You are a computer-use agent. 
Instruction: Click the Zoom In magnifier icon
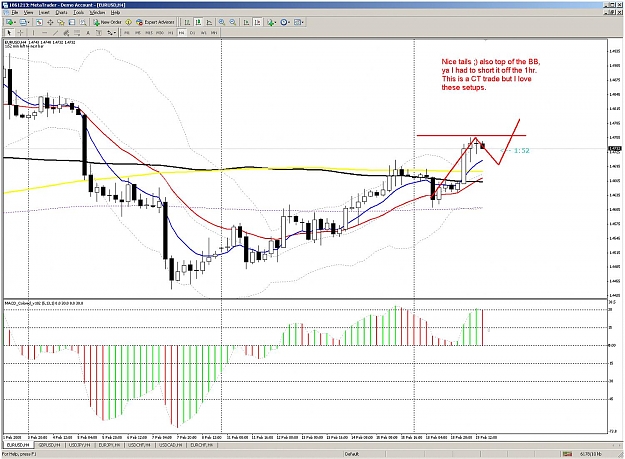(x=222, y=22)
